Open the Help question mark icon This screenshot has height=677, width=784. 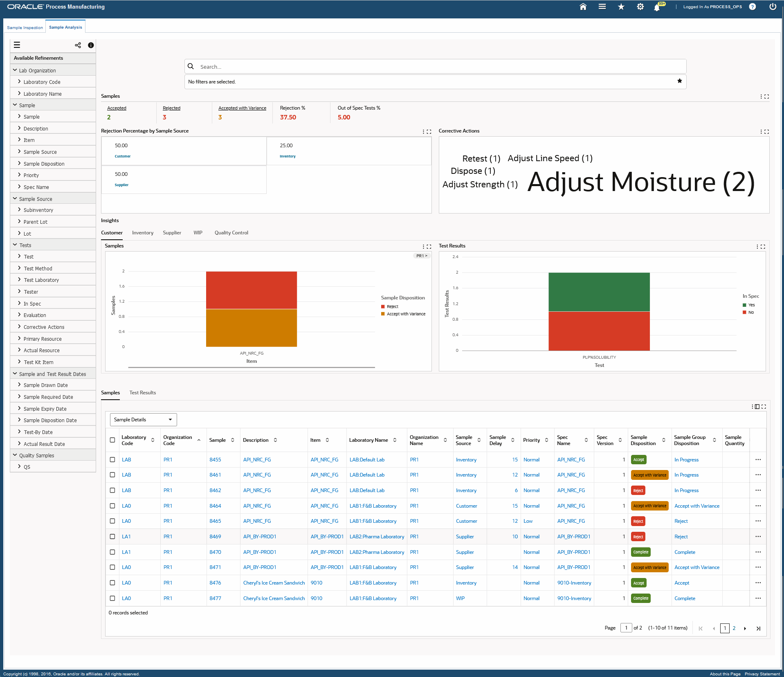[753, 7]
